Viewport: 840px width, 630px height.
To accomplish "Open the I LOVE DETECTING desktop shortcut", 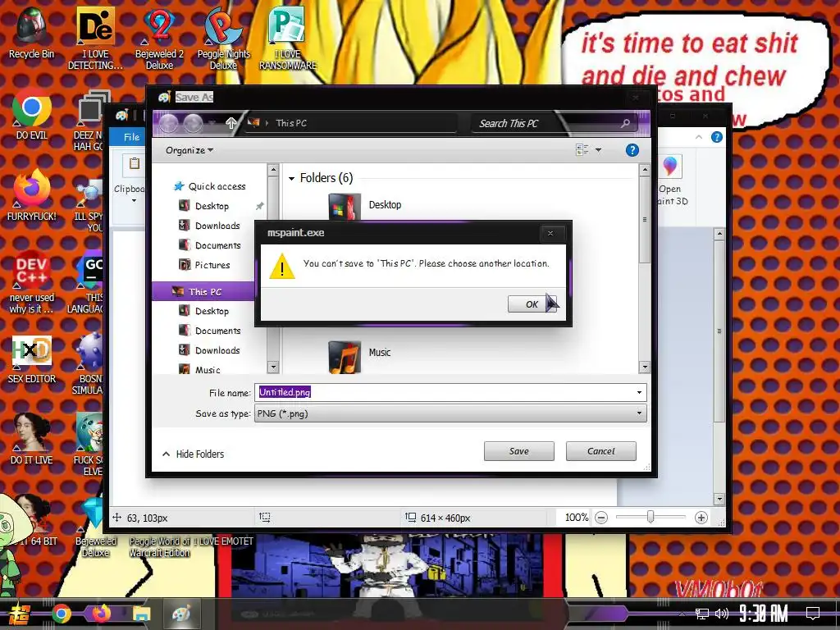I will tap(95, 39).
